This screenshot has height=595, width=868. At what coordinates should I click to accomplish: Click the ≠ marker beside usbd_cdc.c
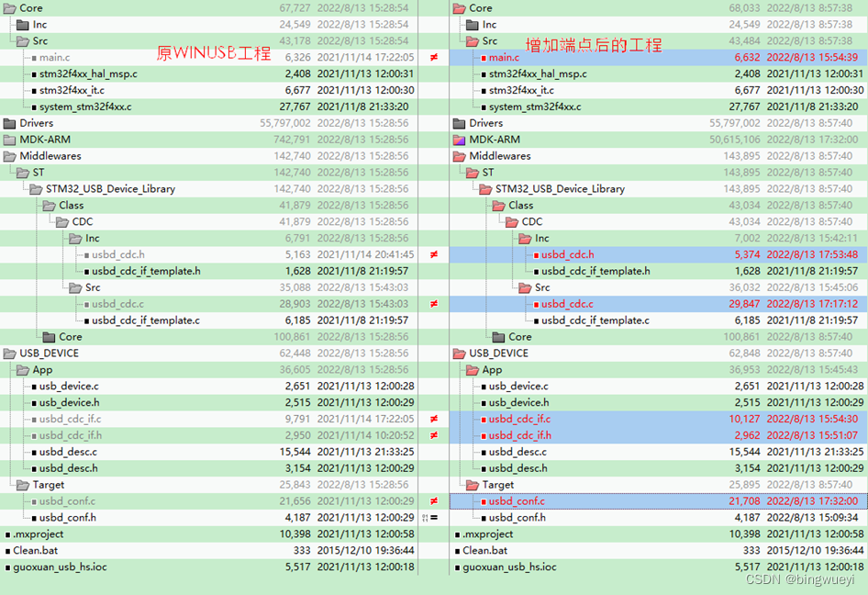(x=433, y=303)
